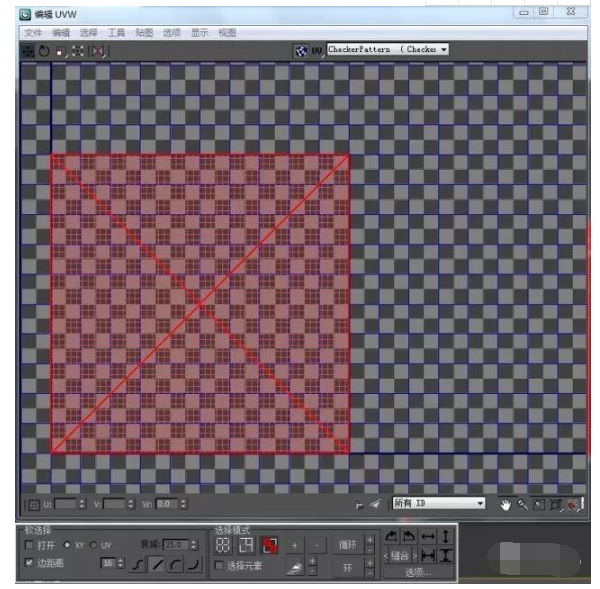Screen dimensions: 600x589
Task: Select the UV radio button
Action: click(x=93, y=545)
